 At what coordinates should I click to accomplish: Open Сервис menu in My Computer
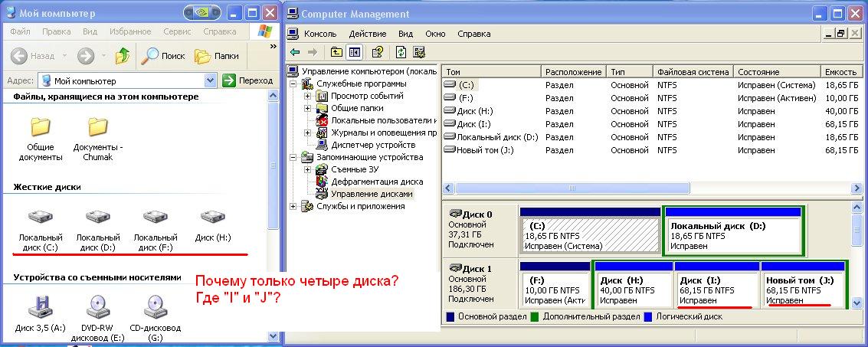(x=177, y=31)
